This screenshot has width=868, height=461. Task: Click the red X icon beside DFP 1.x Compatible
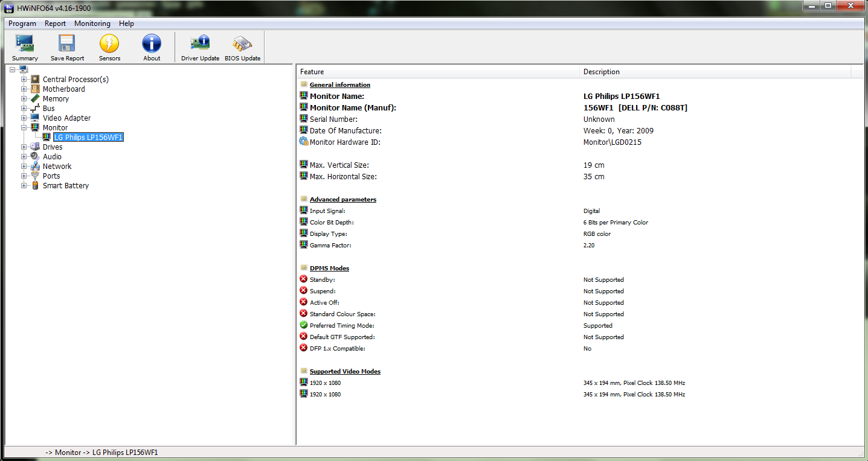(x=304, y=348)
